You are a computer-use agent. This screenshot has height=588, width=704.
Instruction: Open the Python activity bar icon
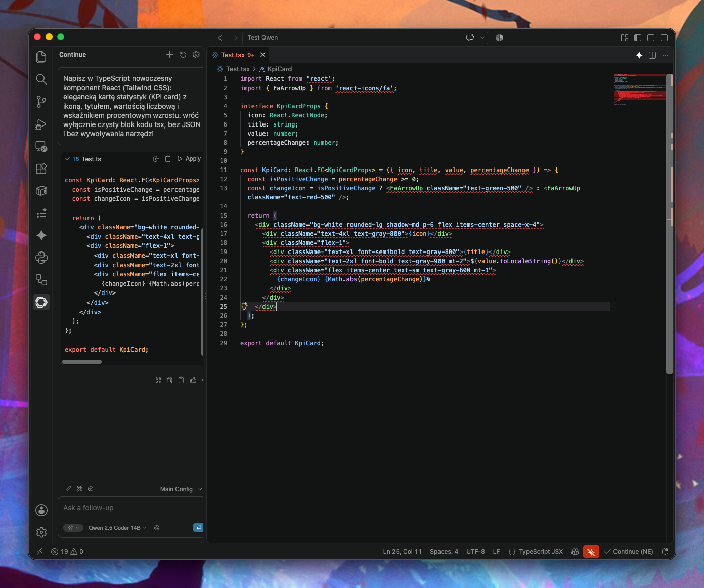coord(41,258)
